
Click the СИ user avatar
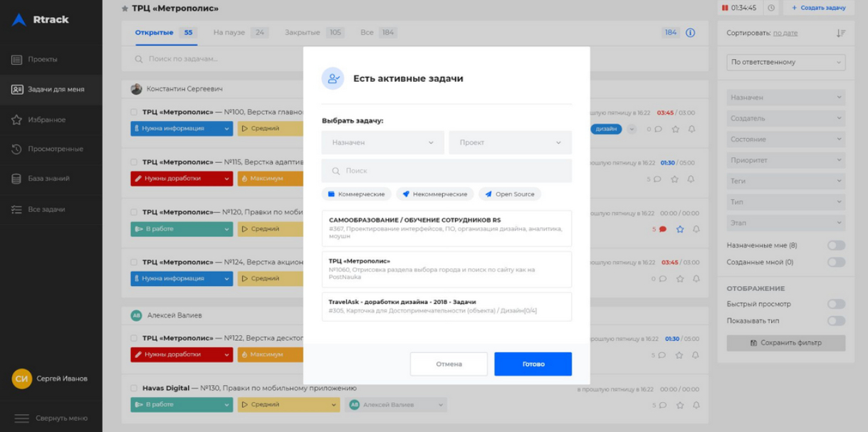click(x=22, y=379)
